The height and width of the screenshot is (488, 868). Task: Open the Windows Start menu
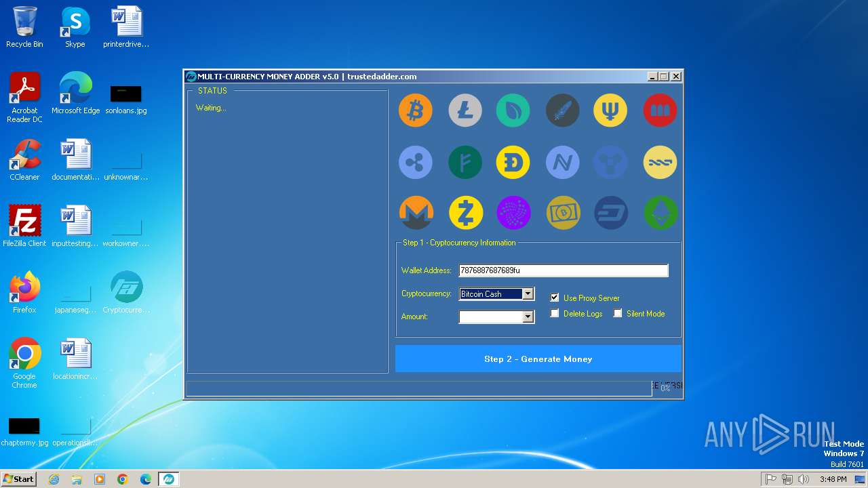(19, 479)
